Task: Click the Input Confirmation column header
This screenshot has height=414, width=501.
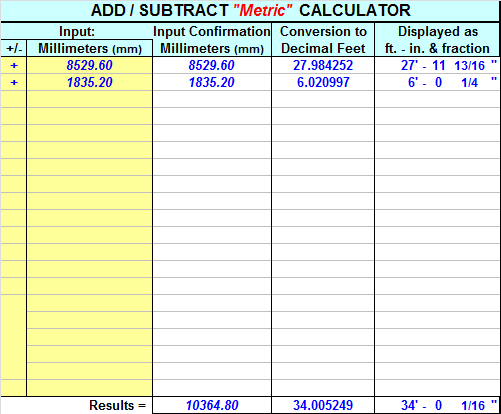Action: click(212, 40)
